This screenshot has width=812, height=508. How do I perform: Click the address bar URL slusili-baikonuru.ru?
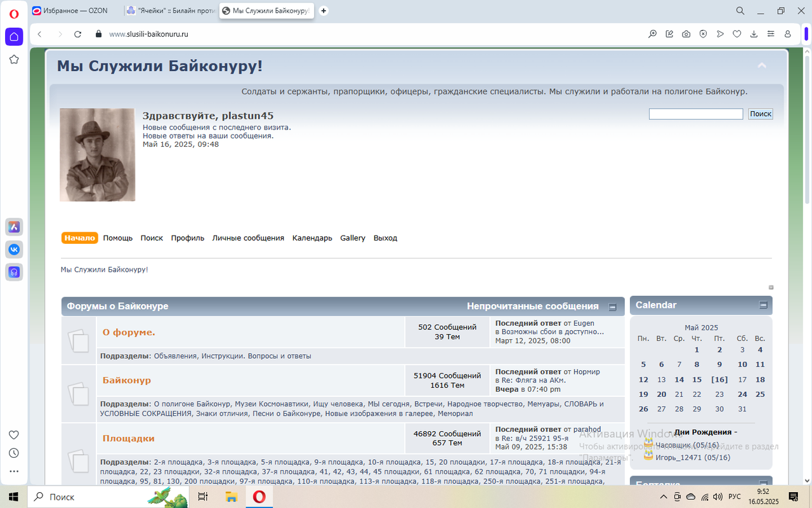pyautogui.click(x=148, y=34)
